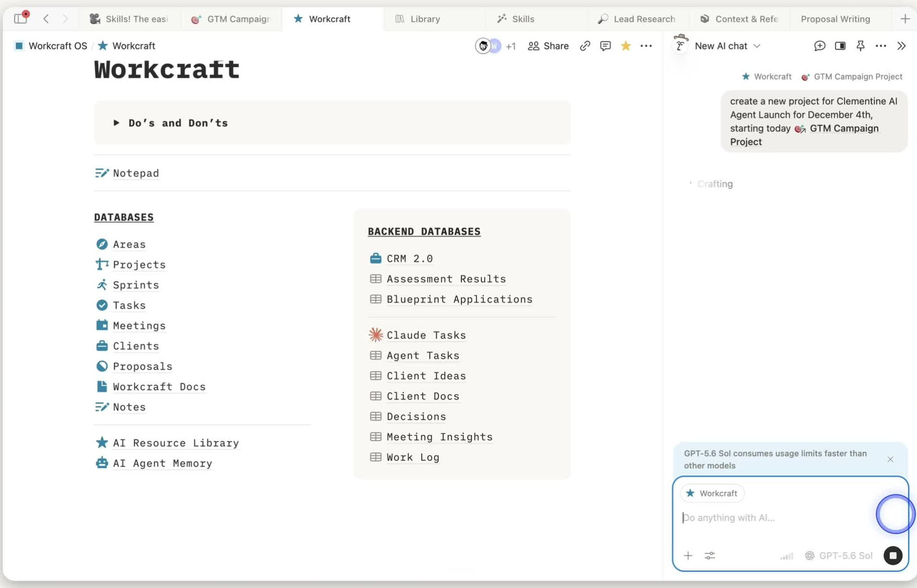The image size is (917, 588).
Task: Open the New AI chat dropdown
Action: click(727, 46)
